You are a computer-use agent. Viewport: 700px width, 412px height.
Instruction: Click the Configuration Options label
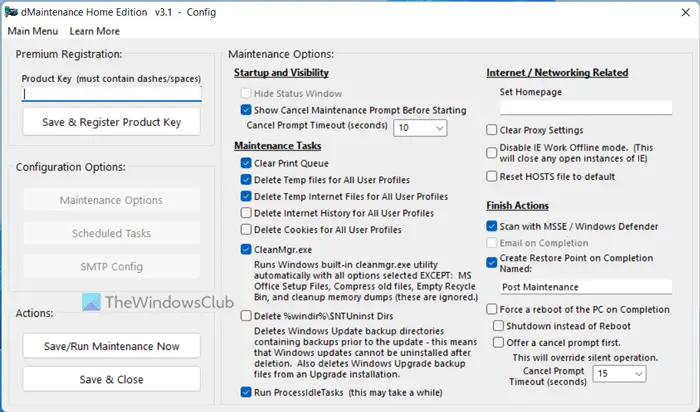click(x=71, y=167)
